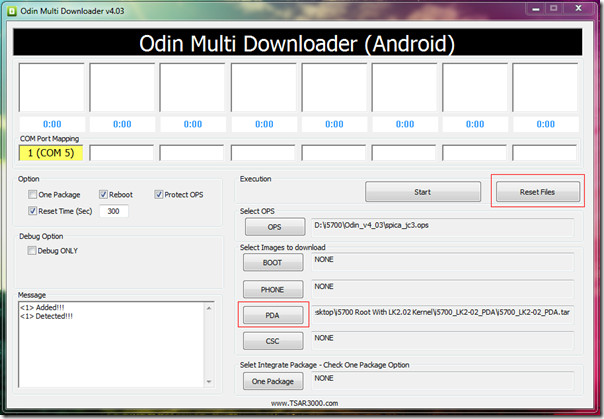Click the Odin app icon in title bar
This screenshot has height=419, width=604.
[12, 11]
